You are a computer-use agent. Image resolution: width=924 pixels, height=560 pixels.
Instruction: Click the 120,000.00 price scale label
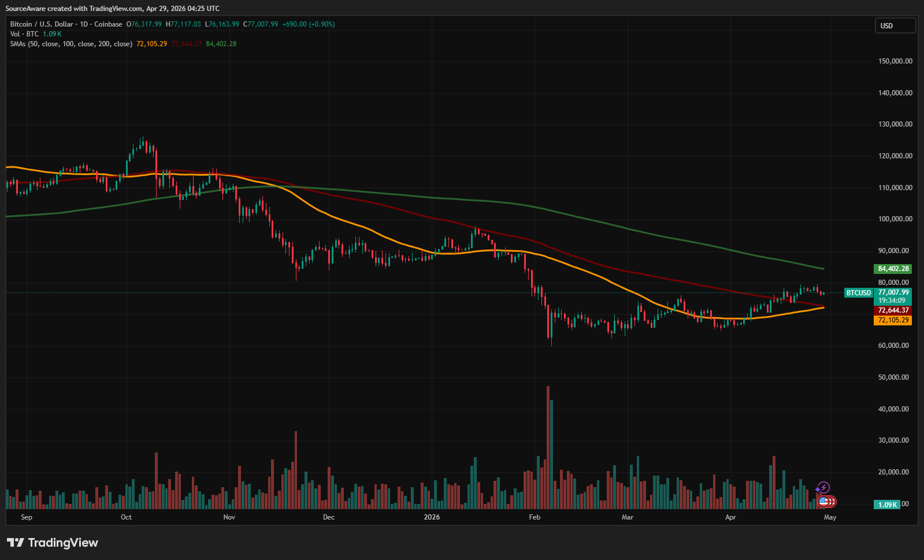pos(895,156)
